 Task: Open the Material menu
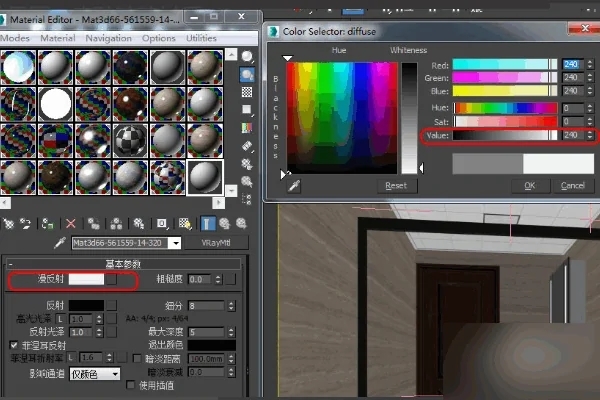[58, 38]
